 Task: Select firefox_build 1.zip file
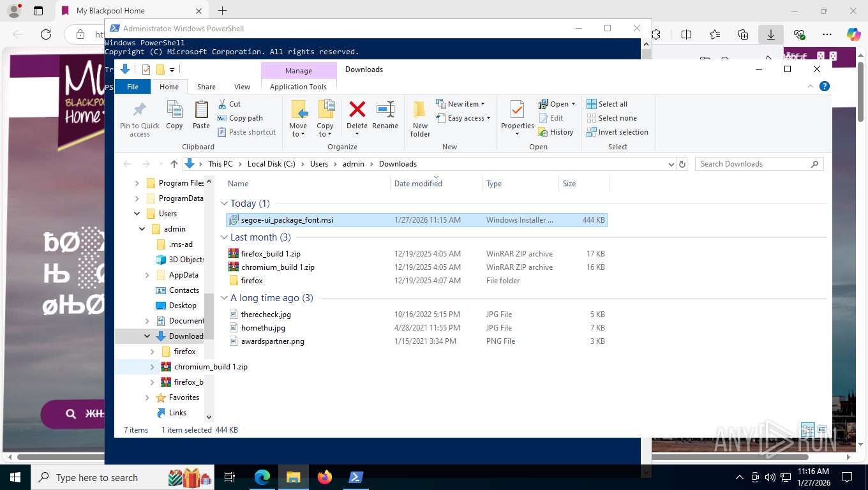point(417,254)
